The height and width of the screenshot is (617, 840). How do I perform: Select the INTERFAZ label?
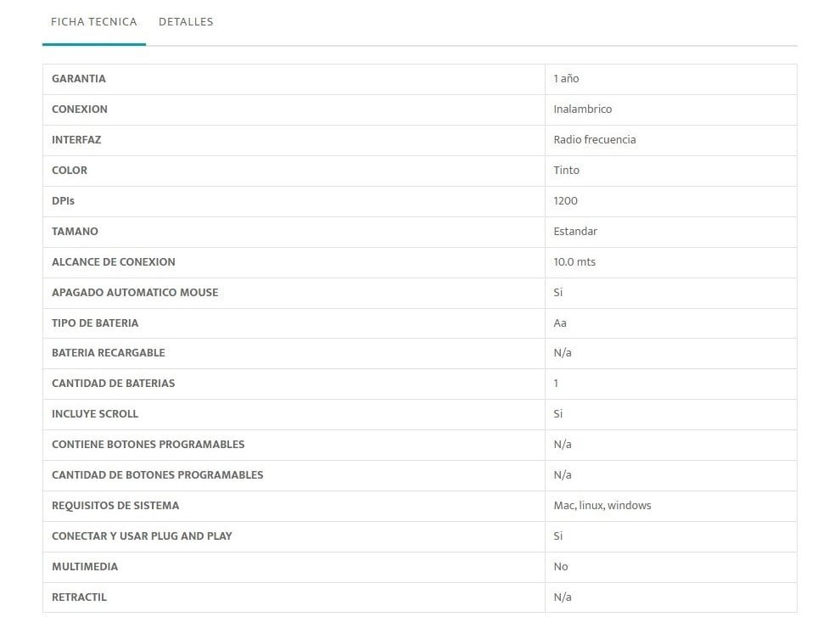(x=76, y=140)
